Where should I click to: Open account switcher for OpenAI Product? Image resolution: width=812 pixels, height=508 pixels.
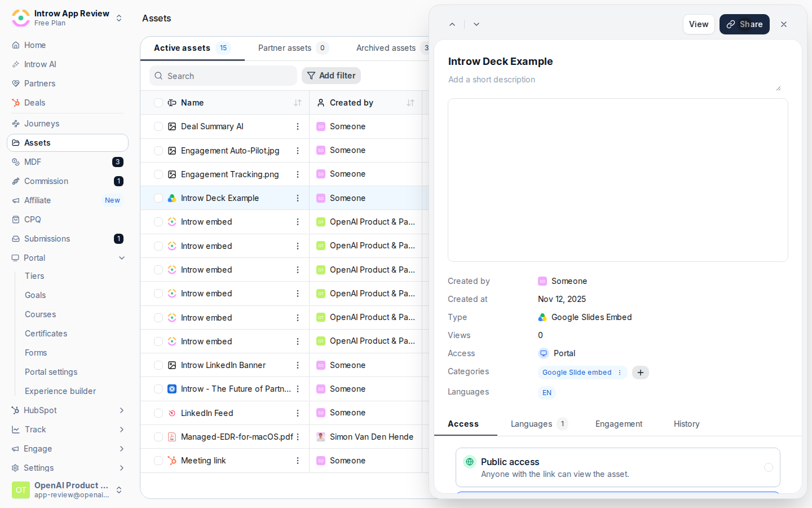click(119, 490)
